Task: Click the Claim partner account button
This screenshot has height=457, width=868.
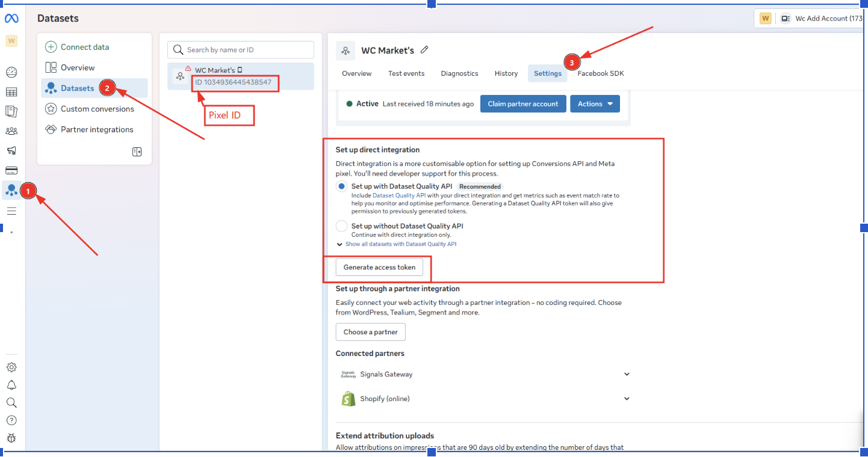Action: click(x=523, y=104)
